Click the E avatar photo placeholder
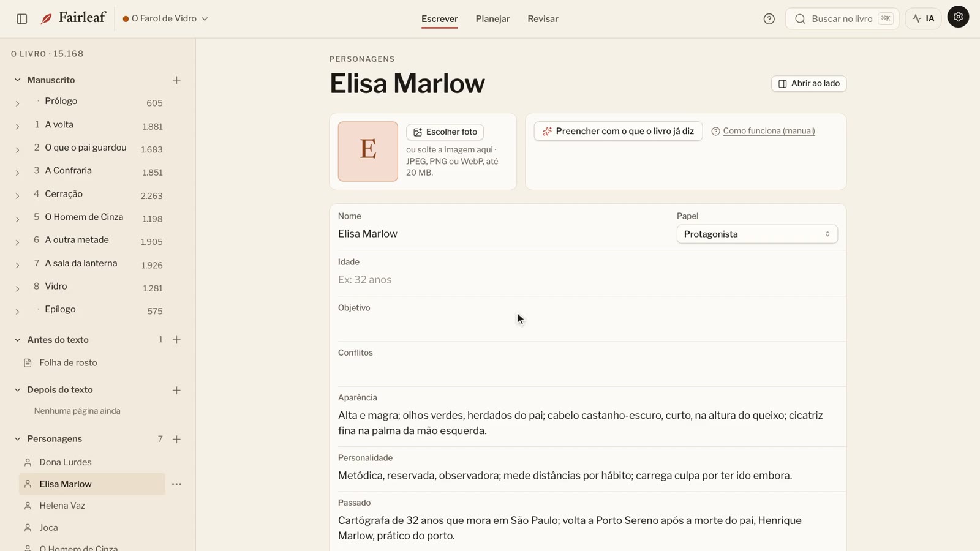 [x=368, y=151]
